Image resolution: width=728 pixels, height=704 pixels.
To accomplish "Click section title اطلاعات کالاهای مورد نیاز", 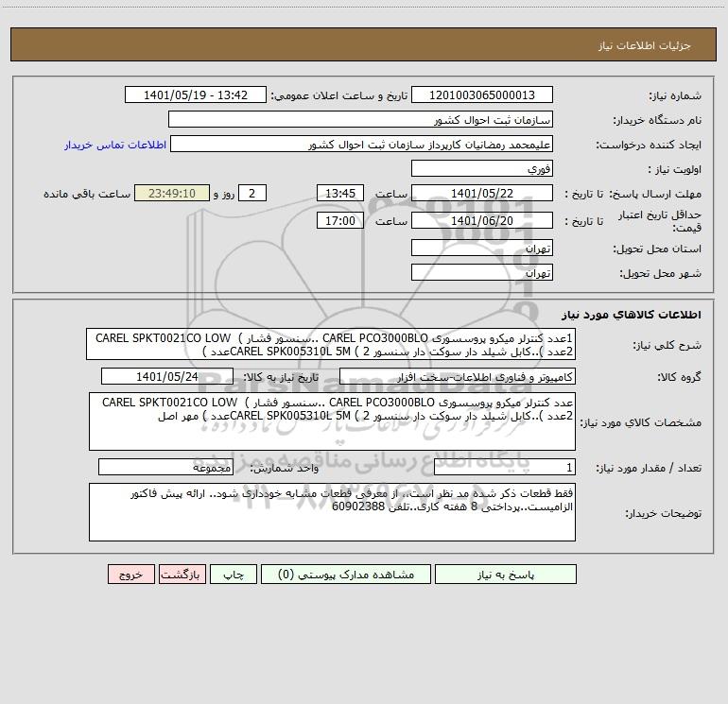I will coord(632,315).
